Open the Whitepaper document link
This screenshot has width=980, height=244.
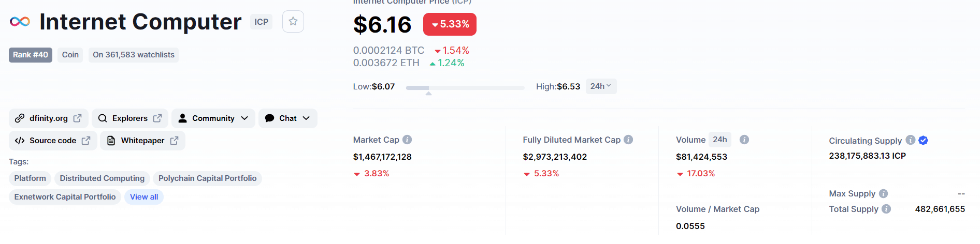(142, 141)
